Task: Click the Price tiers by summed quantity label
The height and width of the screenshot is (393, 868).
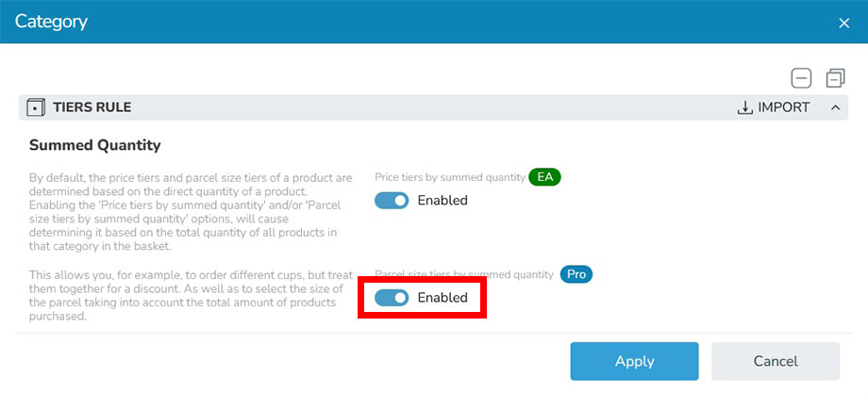Action: click(x=450, y=177)
